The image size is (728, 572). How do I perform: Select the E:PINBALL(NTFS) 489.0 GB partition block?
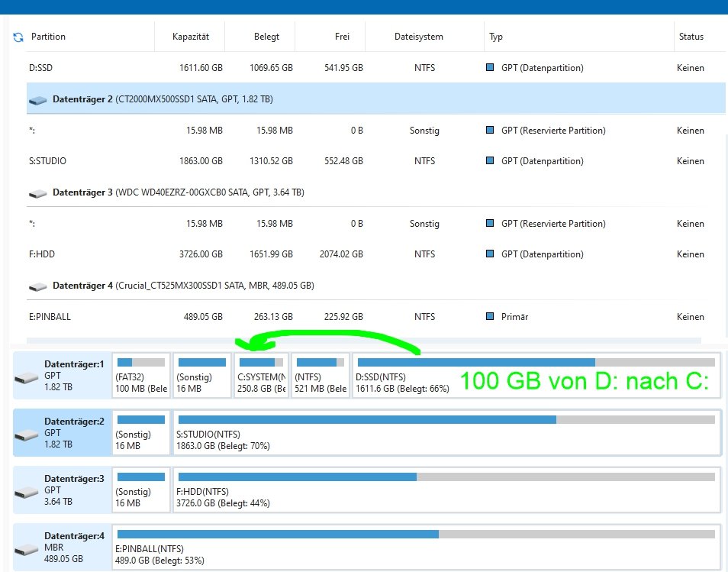tap(417, 547)
